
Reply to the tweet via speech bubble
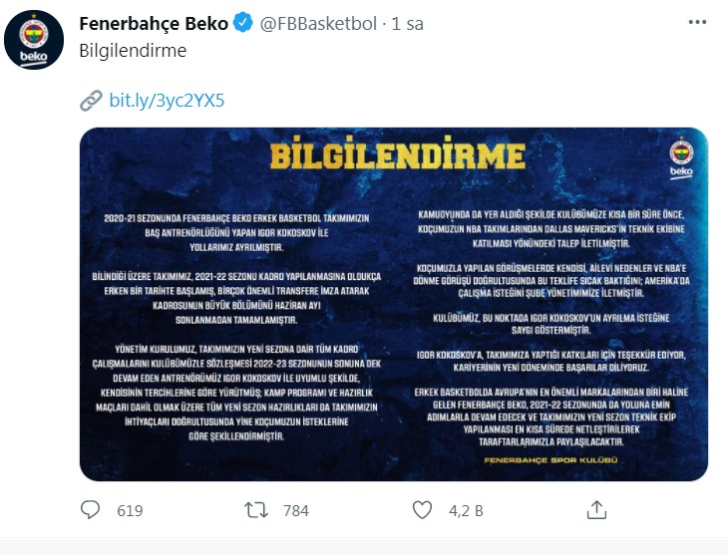pos(91,510)
